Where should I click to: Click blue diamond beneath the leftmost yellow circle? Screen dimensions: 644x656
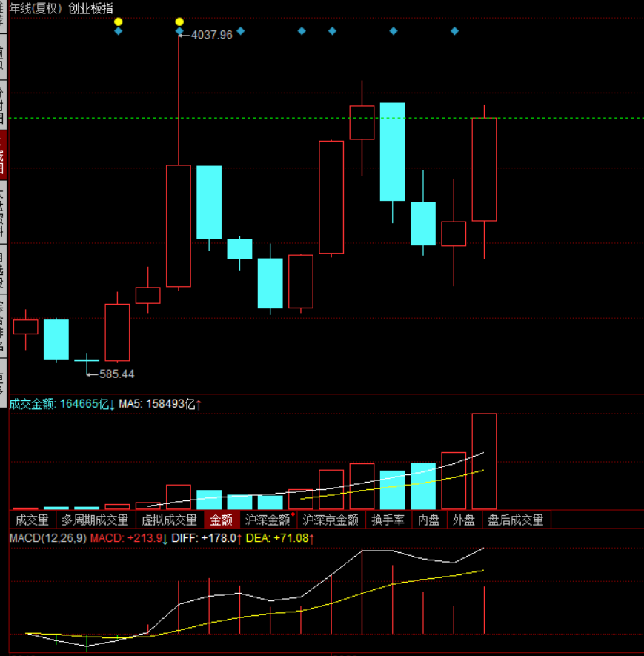point(118,31)
